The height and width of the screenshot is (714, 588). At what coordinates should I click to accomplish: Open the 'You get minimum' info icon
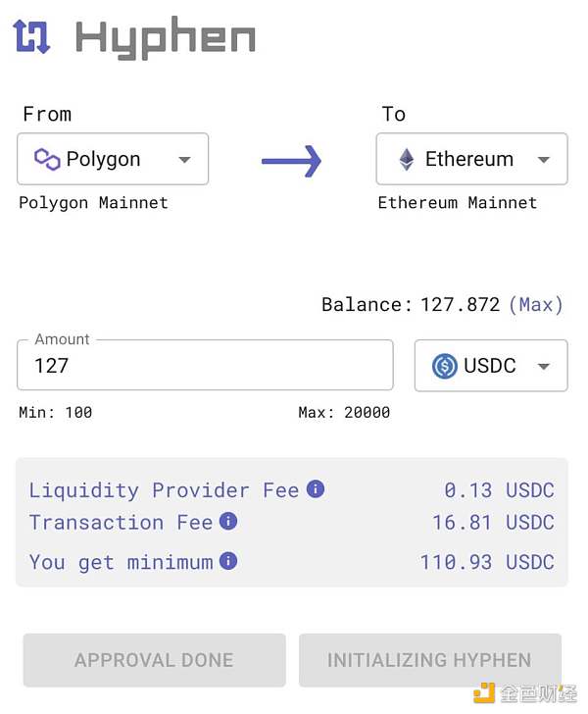coord(228,561)
